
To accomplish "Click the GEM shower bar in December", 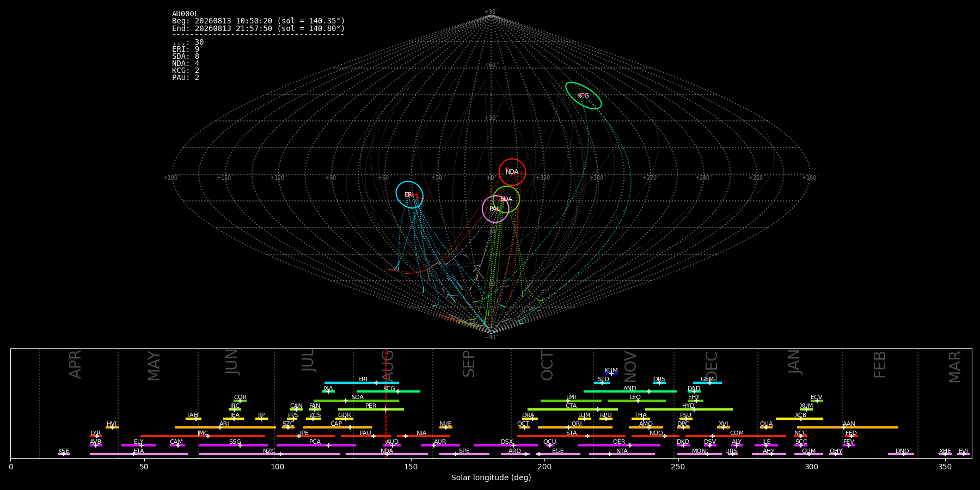I will tap(707, 383).
